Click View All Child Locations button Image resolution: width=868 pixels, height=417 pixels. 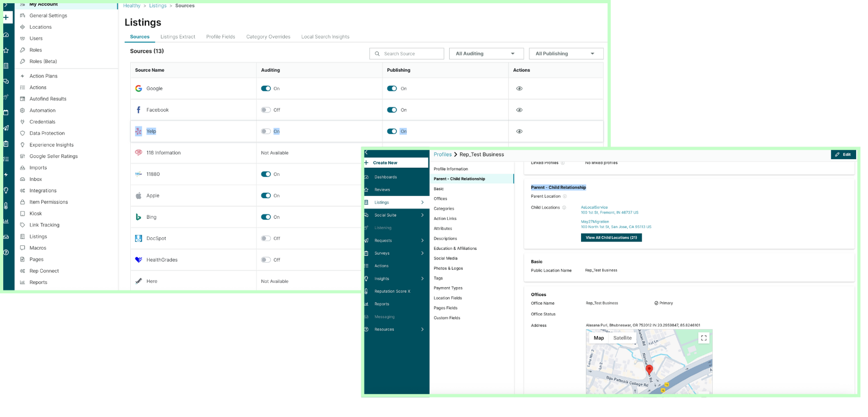tap(611, 238)
